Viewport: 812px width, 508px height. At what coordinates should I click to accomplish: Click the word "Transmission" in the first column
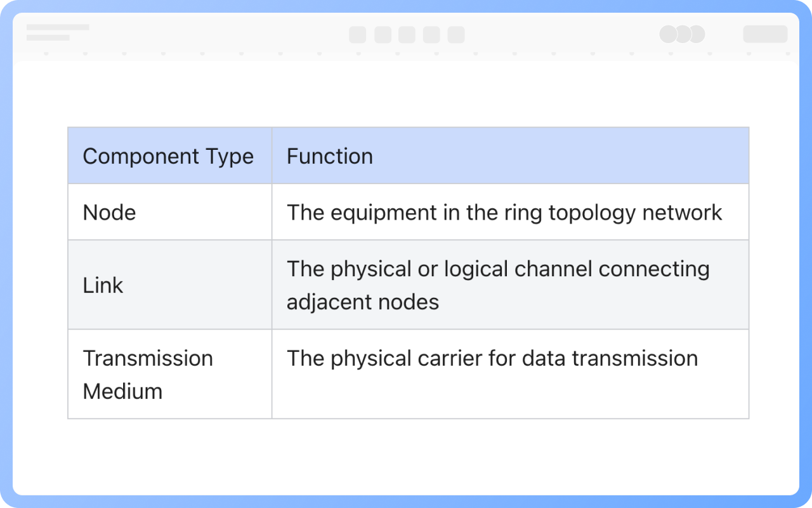coord(148,358)
